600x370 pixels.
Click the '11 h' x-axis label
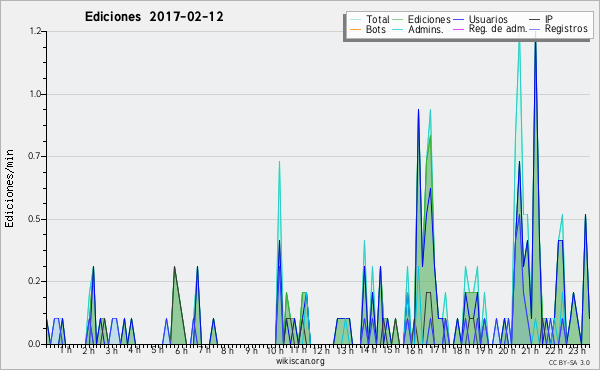click(298, 350)
